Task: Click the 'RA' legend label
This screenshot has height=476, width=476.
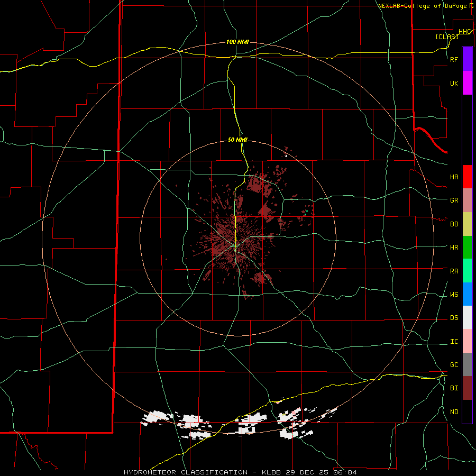Action: pyautogui.click(x=454, y=271)
